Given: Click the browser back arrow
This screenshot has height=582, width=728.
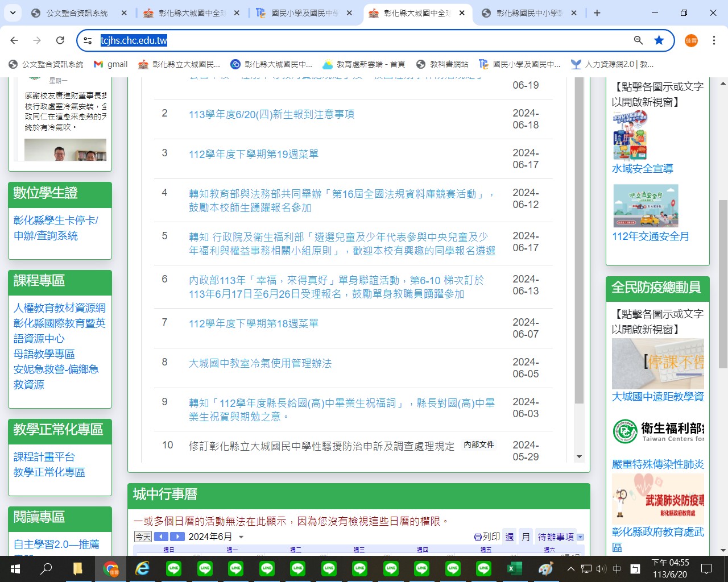Looking at the screenshot, I should [x=14, y=40].
